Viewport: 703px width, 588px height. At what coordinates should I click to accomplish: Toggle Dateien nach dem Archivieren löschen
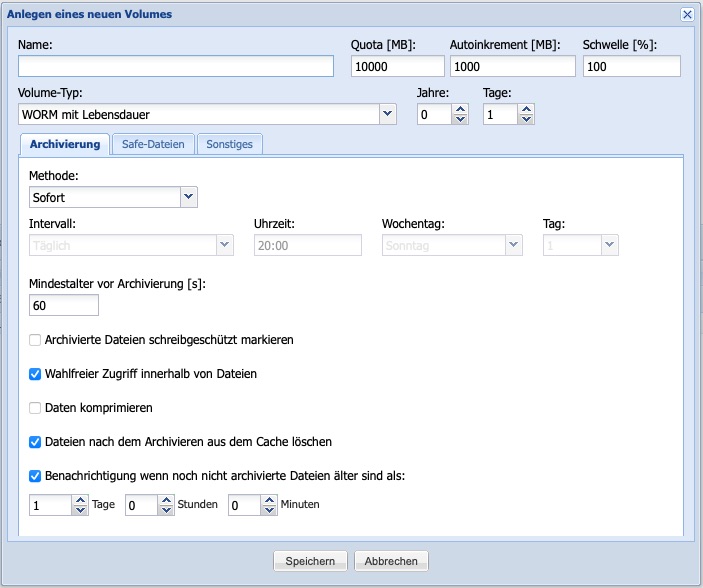[35, 441]
